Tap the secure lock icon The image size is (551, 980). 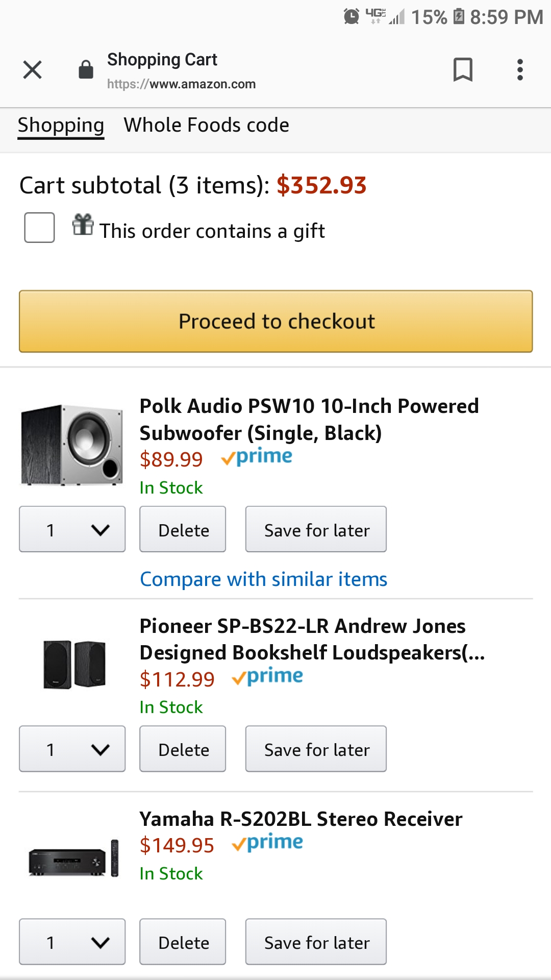[x=86, y=70]
